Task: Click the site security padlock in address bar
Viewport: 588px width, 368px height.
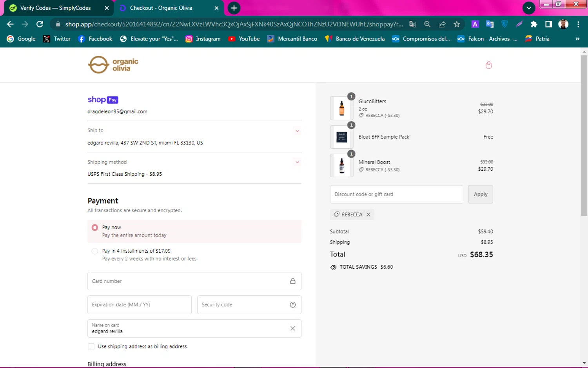Action: click(58, 24)
